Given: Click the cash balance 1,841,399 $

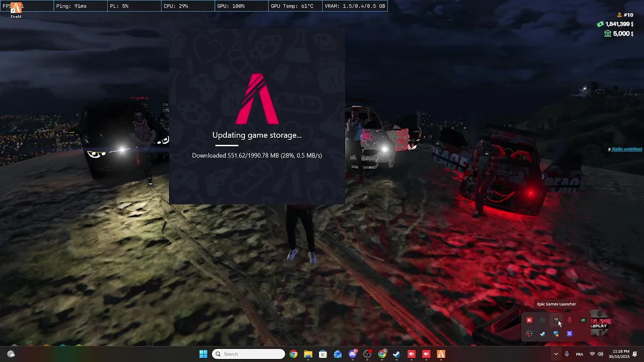Looking at the screenshot, I should [615, 24].
